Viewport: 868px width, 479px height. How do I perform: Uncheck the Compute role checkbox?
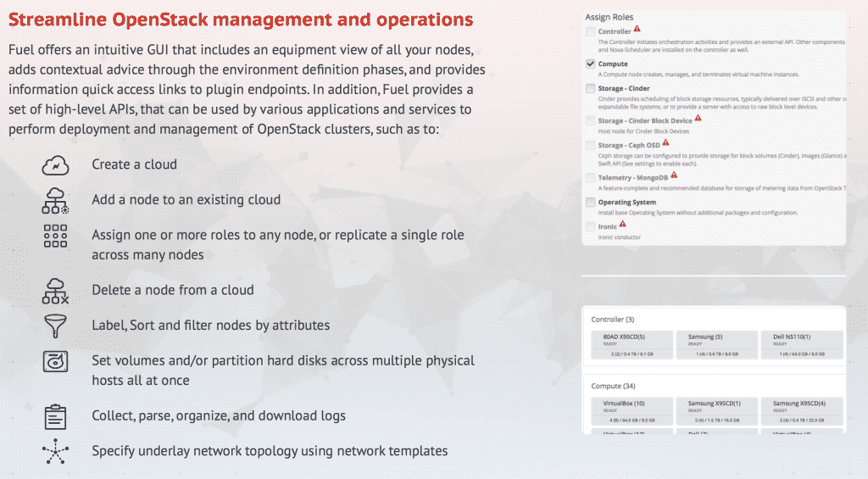click(x=591, y=64)
